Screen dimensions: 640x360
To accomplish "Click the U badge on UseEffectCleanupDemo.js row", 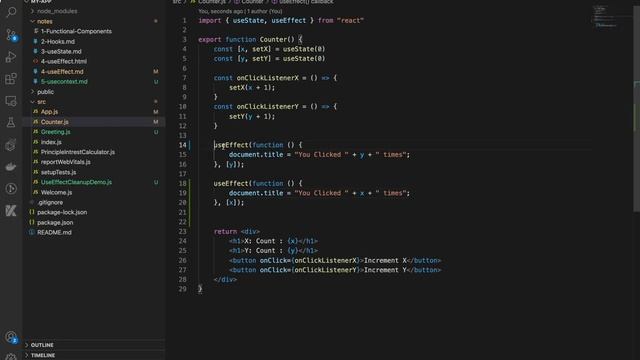I will pos(156,182).
